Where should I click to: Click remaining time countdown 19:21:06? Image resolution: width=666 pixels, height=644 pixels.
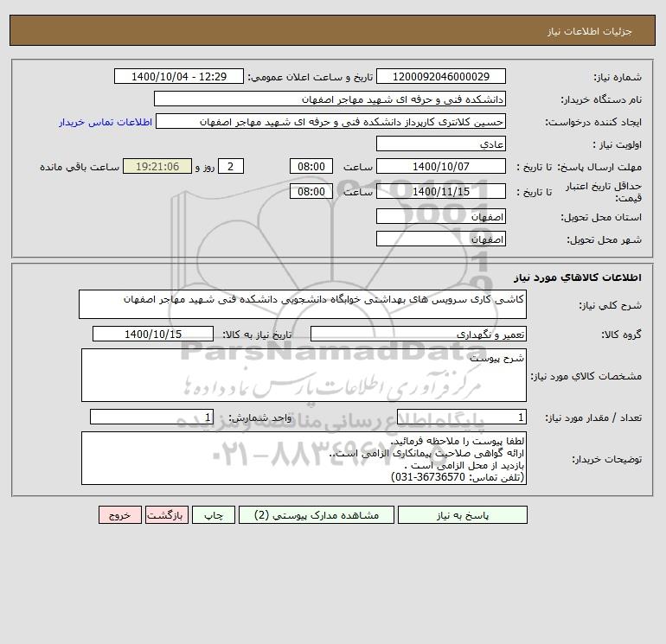[x=157, y=167]
